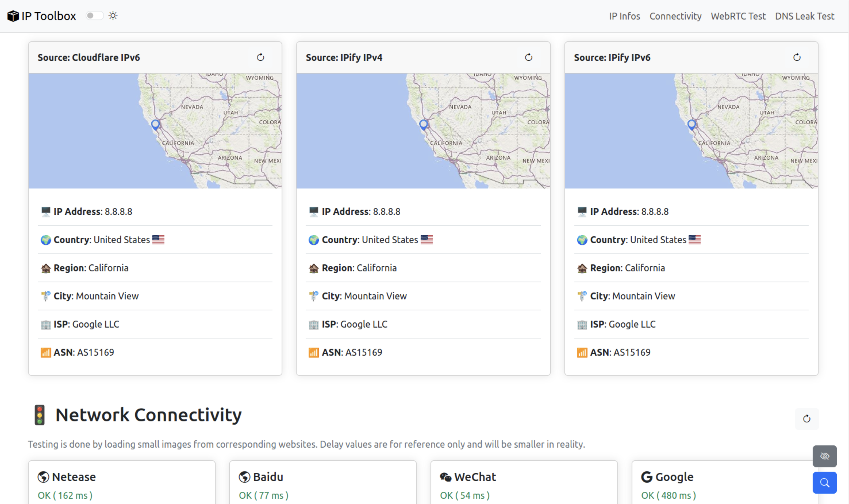The height and width of the screenshot is (504, 849).
Task: Click the hide info eye-slash button
Action: [825, 456]
